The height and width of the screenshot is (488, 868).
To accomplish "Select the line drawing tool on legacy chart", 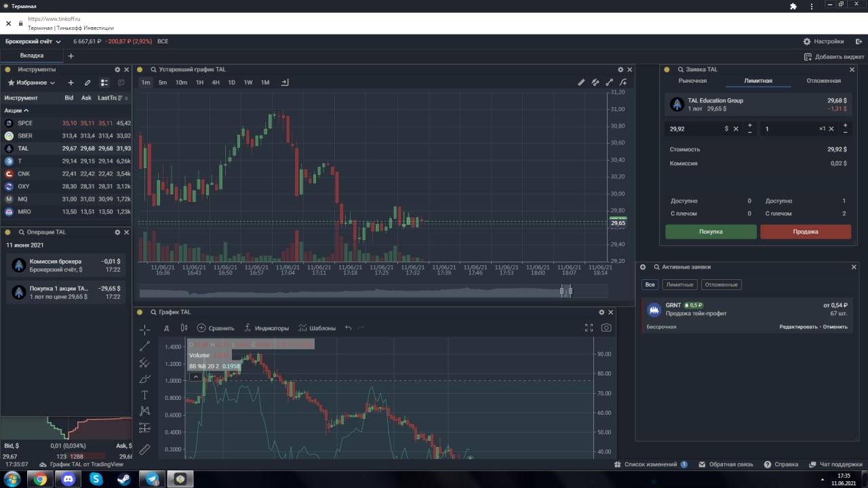I will pyautogui.click(x=610, y=83).
